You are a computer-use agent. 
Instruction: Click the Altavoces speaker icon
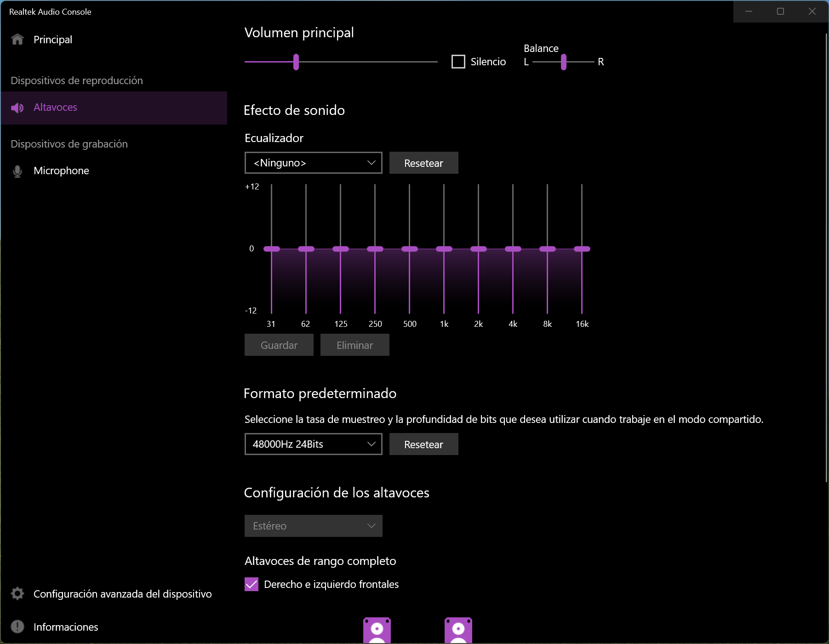click(x=17, y=108)
